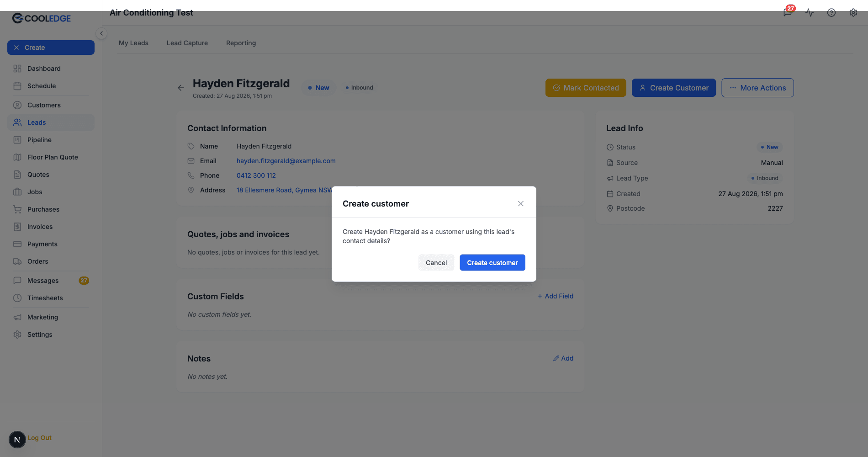Click the Jobs briefcase icon
868x457 pixels.
(17, 192)
